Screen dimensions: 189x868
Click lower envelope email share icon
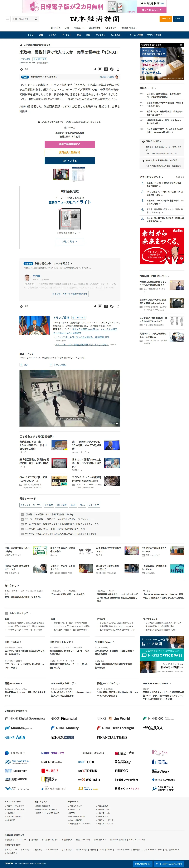click(x=94, y=306)
